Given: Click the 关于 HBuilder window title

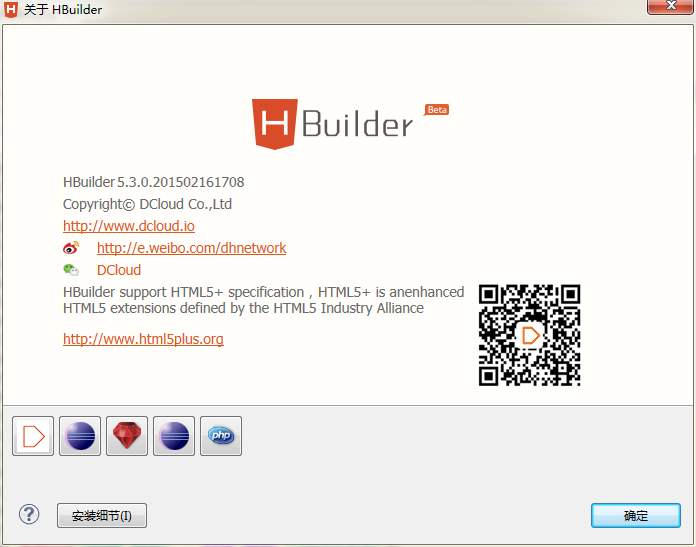Looking at the screenshot, I should tap(63, 10).
